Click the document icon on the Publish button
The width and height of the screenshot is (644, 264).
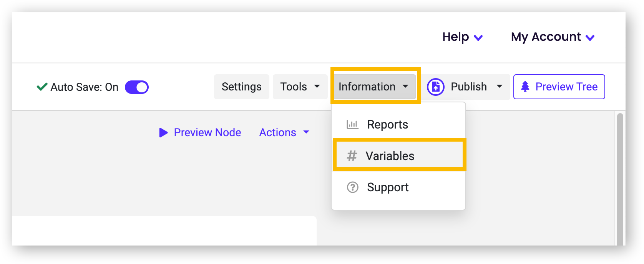pos(435,87)
